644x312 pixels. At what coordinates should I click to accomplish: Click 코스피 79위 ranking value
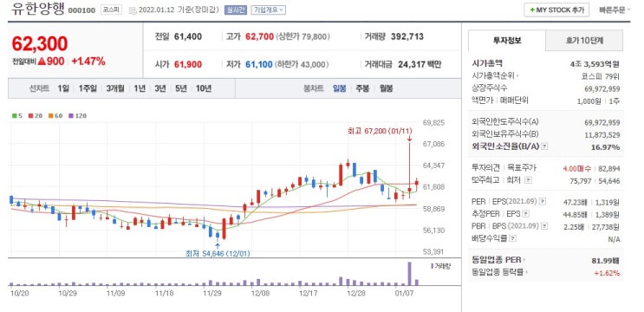(x=601, y=76)
